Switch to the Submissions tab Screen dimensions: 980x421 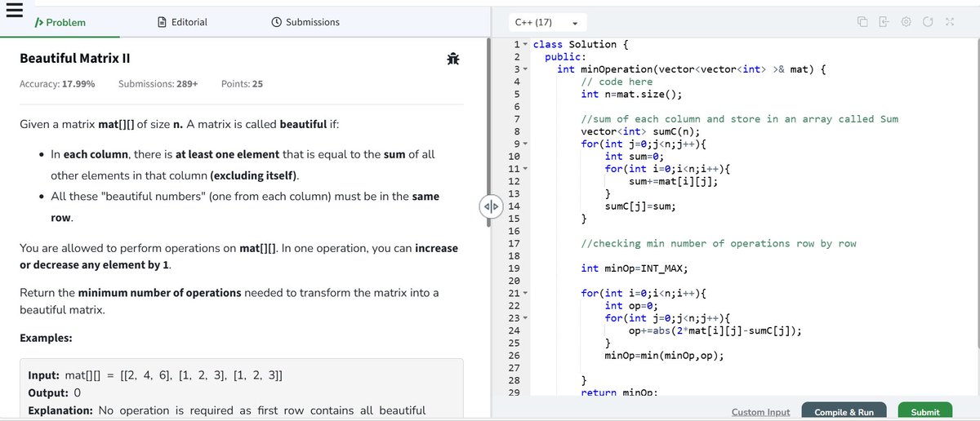coord(305,22)
